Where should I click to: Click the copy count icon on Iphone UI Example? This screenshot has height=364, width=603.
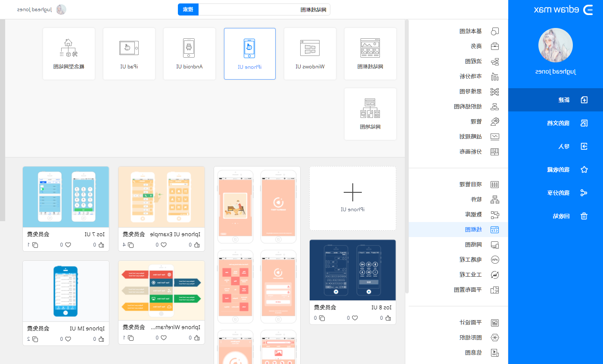coord(131,245)
